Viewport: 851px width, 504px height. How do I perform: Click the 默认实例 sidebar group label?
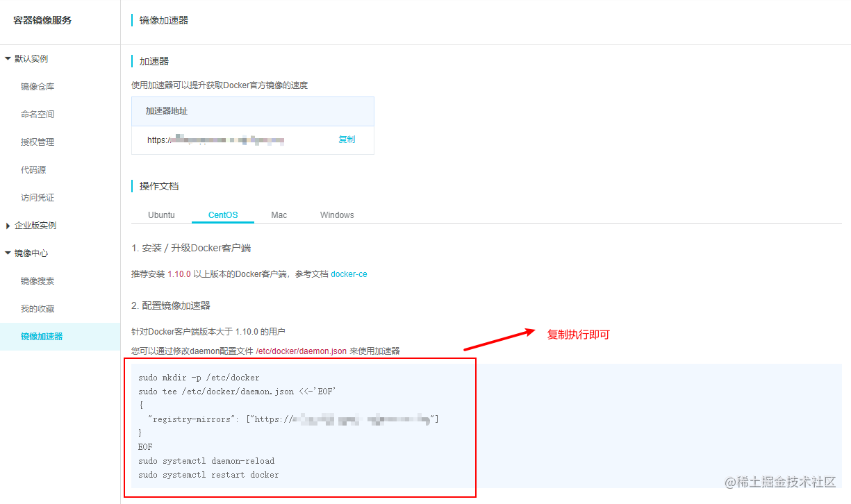pos(31,59)
